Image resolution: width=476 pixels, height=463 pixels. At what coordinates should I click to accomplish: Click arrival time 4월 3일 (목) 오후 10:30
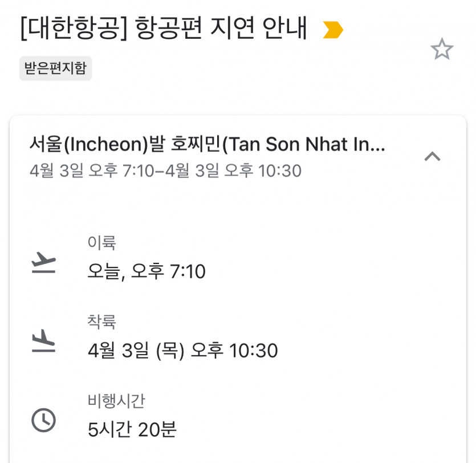coord(182,350)
